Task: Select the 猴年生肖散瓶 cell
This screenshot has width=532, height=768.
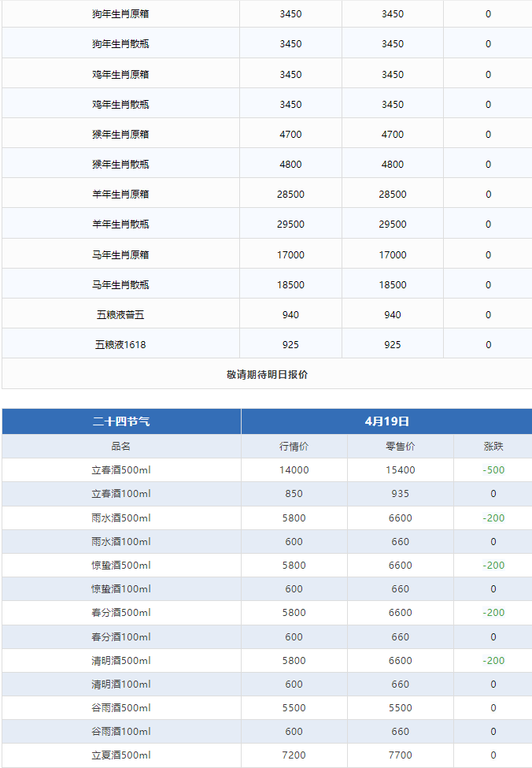Action: click(x=120, y=164)
